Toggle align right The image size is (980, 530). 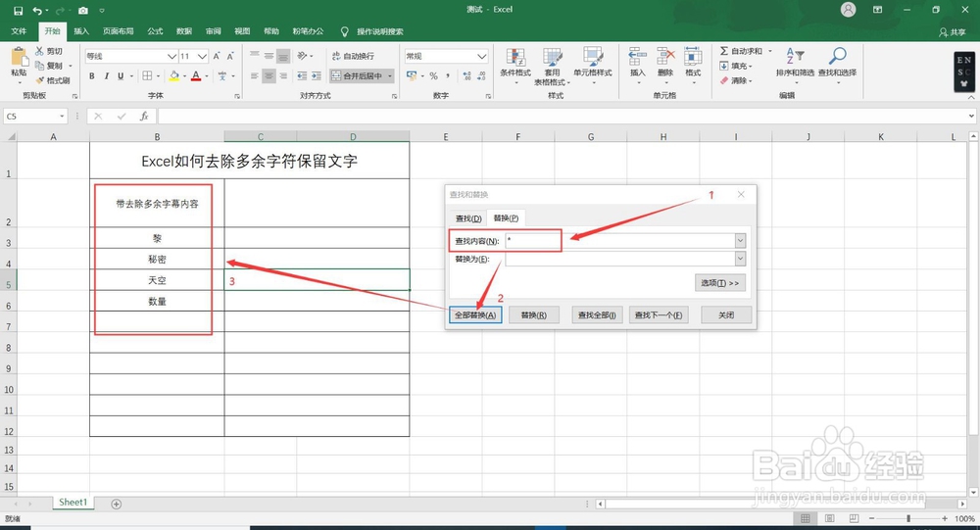coord(283,75)
